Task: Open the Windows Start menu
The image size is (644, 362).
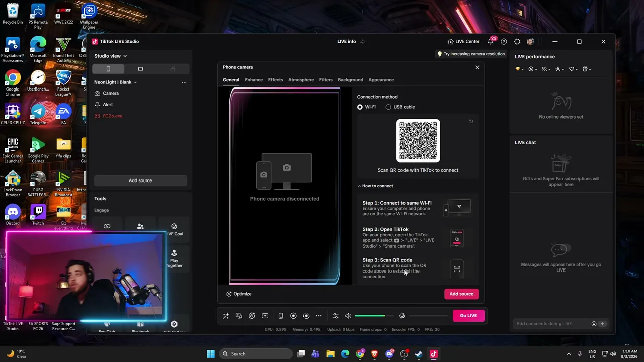Action: pyautogui.click(x=211, y=354)
